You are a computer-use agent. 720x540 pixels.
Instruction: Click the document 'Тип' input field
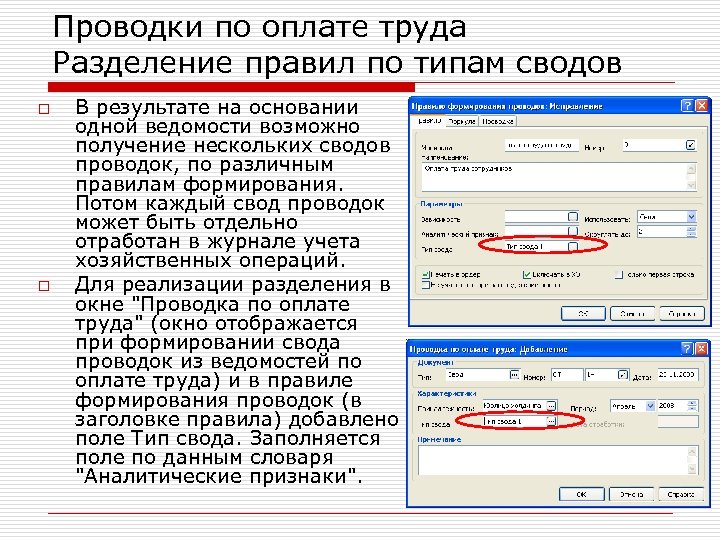click(x=478, y=375)
